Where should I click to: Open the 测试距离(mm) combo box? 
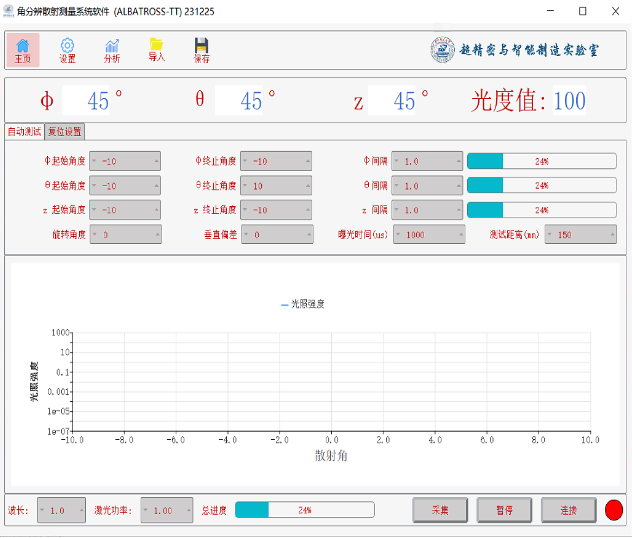[581, 235]
